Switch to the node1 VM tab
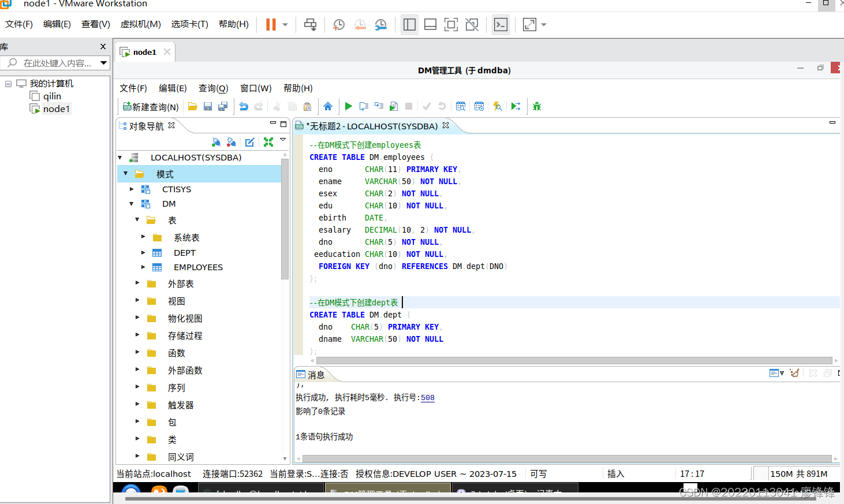Image resolution: width=844 pixels, height=504 pixels. coord(144,52)
